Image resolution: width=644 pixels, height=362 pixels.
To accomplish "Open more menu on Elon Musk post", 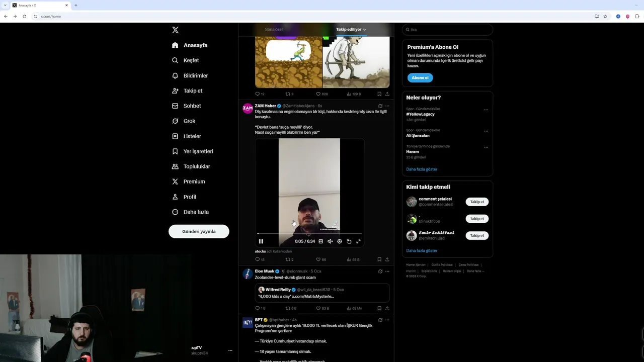I will point(387,271).
